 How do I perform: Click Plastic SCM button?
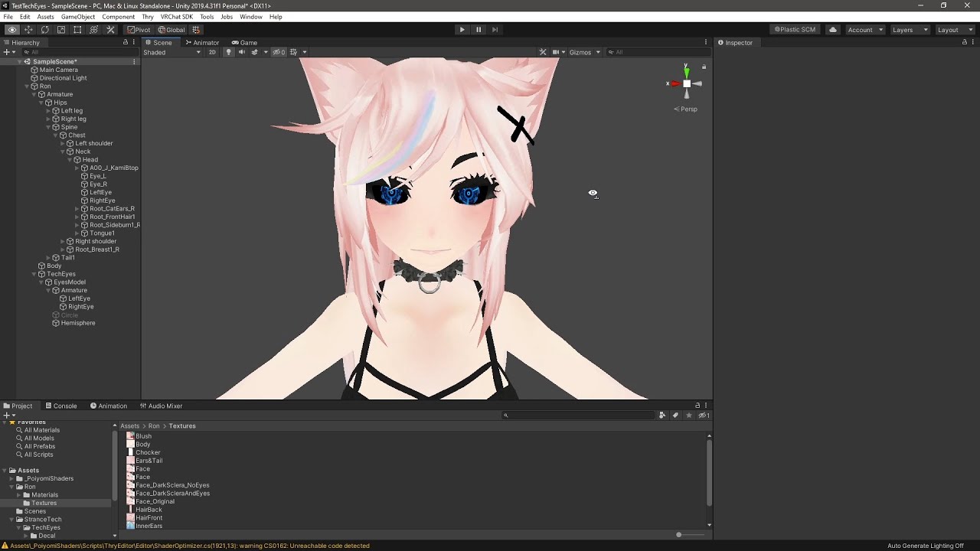(795, 30)
